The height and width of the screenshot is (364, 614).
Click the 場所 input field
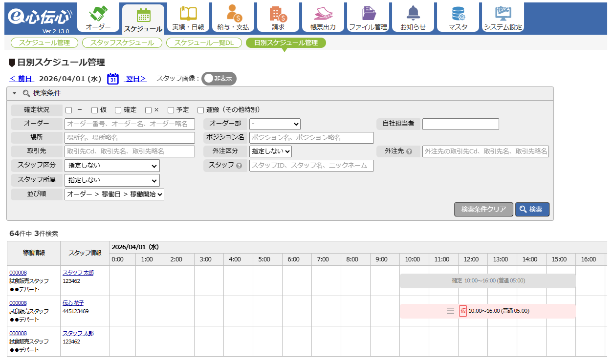click(130, 138)
